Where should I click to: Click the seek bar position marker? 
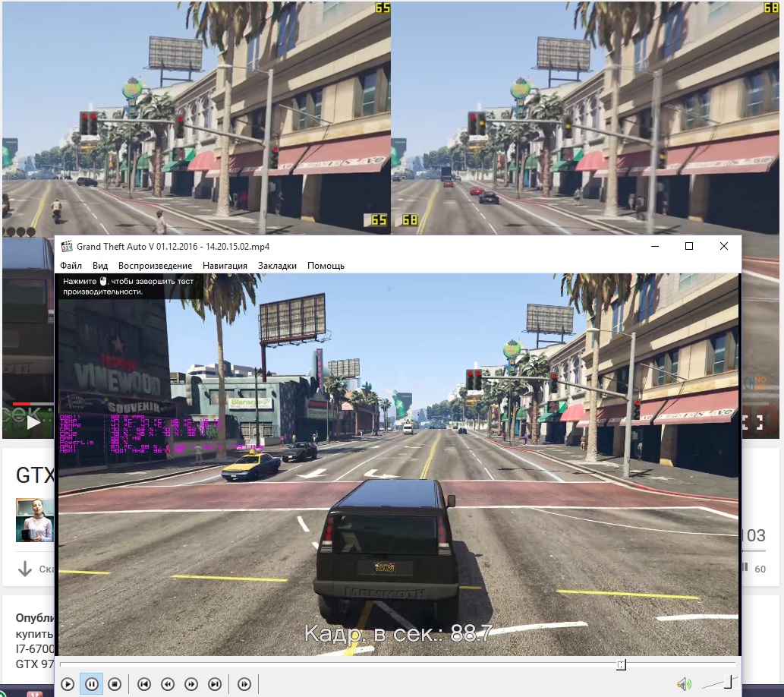click(621, 664)
